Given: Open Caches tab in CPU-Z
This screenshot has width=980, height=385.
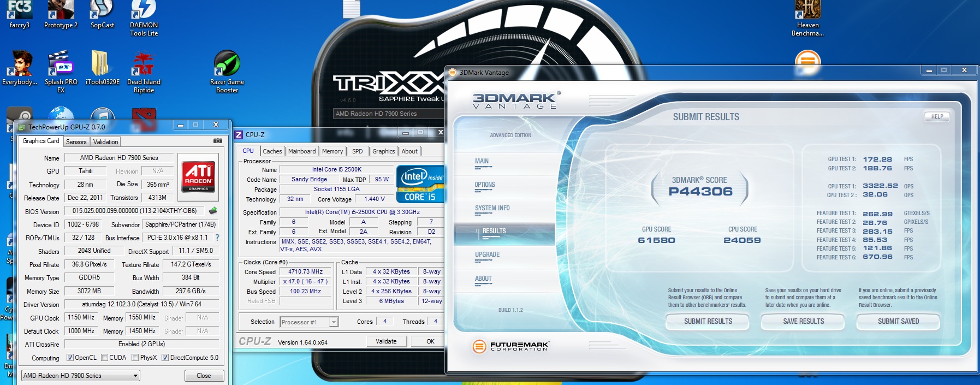Looking at the screenshot, I should 272,151.
